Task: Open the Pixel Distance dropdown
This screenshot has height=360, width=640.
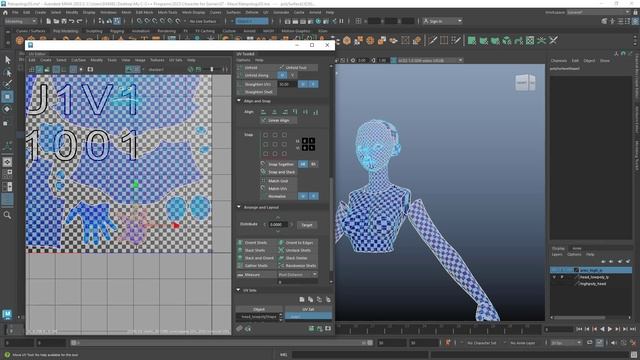Action: click(298, 275)
